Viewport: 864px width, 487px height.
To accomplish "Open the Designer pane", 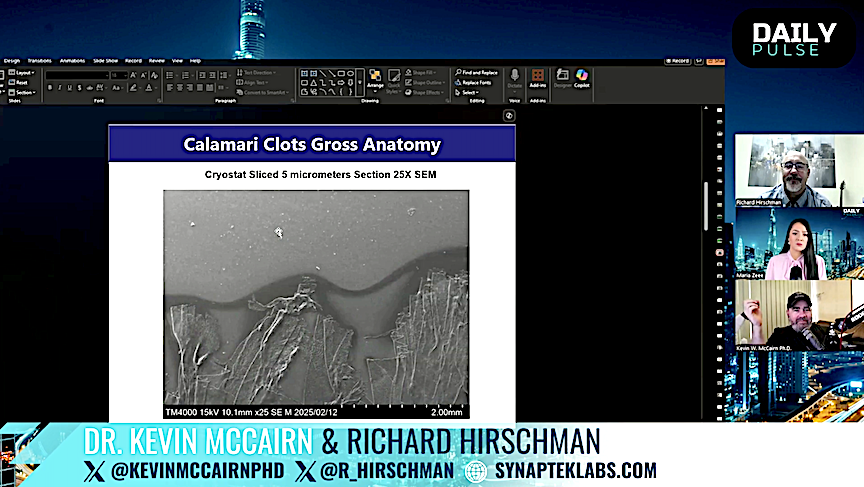I will pyautogui.click(x=562, y=77).
